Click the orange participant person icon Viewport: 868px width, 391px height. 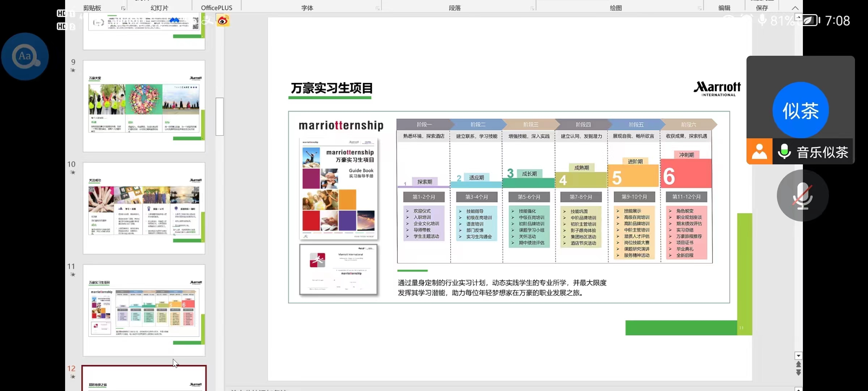click(x=759, y=151)
